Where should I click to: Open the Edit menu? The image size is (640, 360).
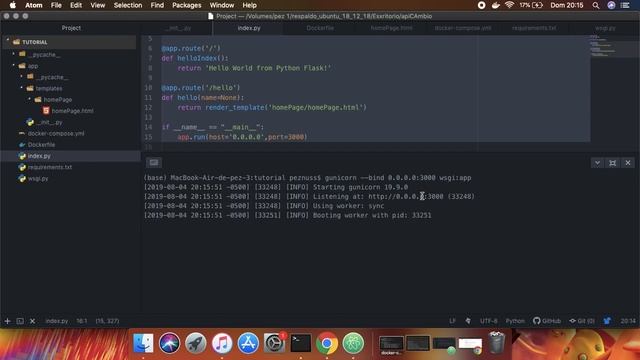[x=76, y=5]
